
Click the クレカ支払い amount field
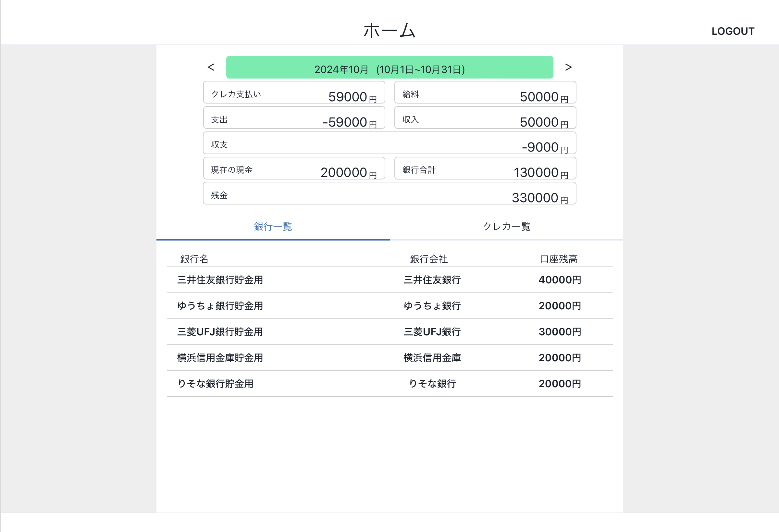pos(294,93)
